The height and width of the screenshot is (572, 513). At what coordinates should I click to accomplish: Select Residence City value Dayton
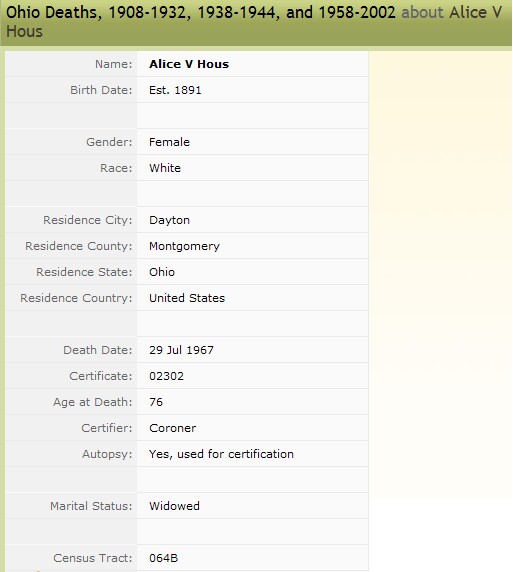coord(169,220)
